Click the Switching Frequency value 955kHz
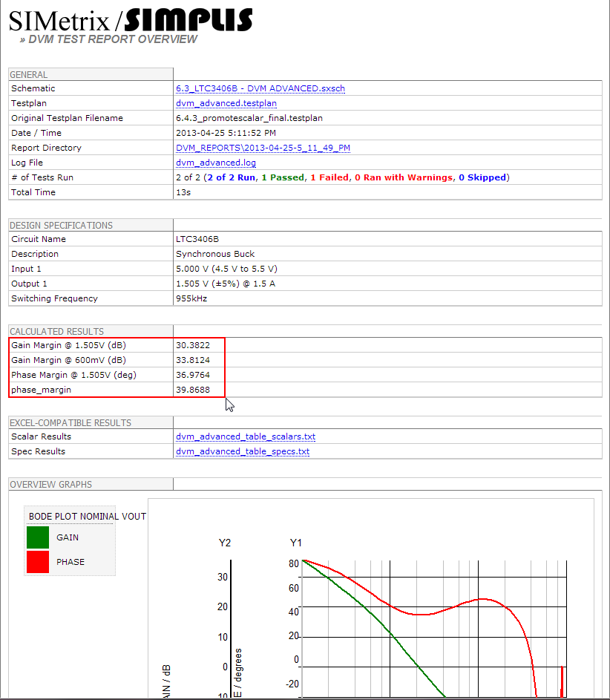The image size is (610, 700). click(191, 298)
